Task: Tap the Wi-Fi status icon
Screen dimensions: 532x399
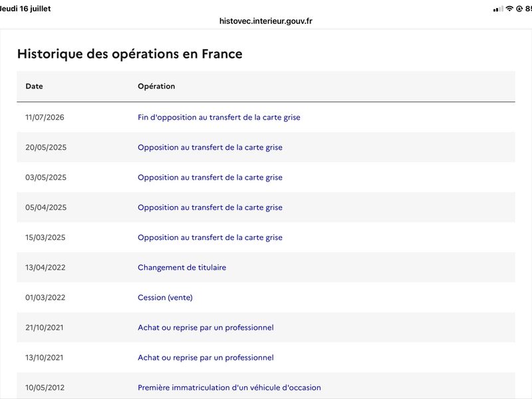Action: (x=509, y=9)
